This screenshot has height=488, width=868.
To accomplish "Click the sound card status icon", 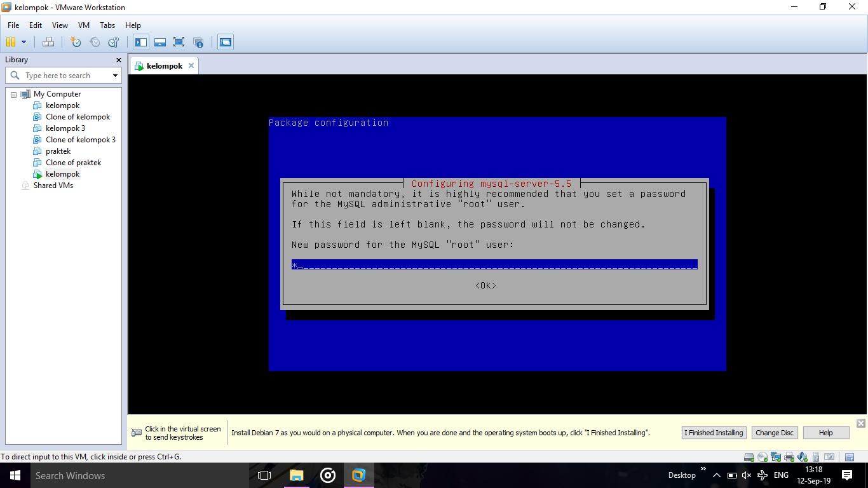I will click(803, 457).
